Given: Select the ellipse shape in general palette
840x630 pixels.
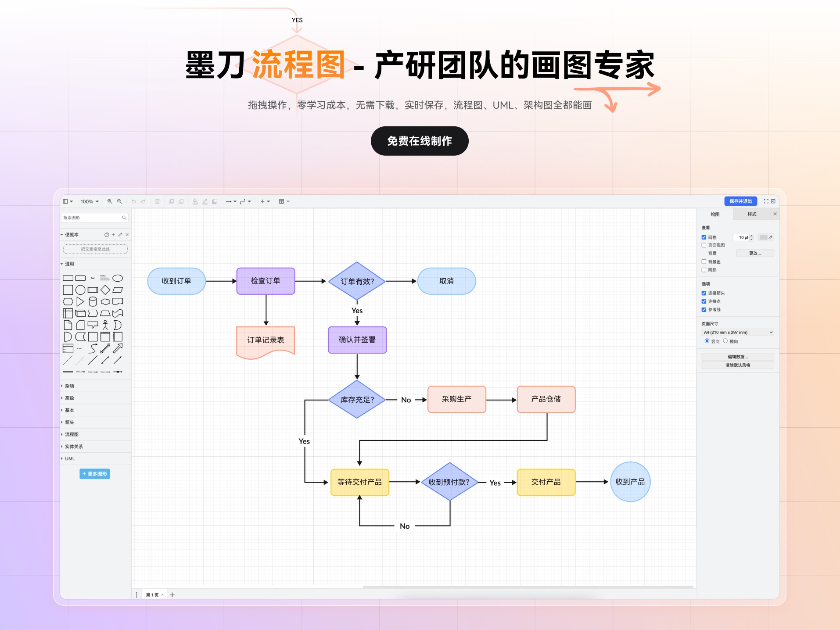Looking at the screenshot, I should coord(118,278).
